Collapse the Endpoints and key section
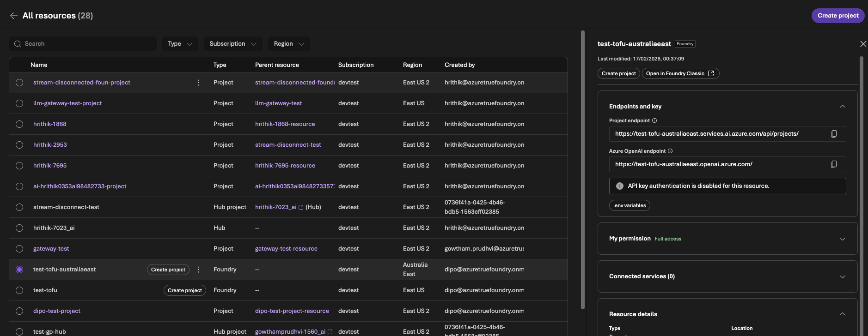This screenshot has width=868, height=336. [x=843, y=107]
